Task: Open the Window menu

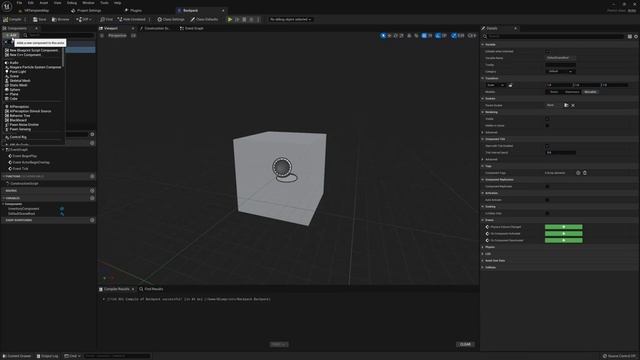Action: [x=88, y=3]
